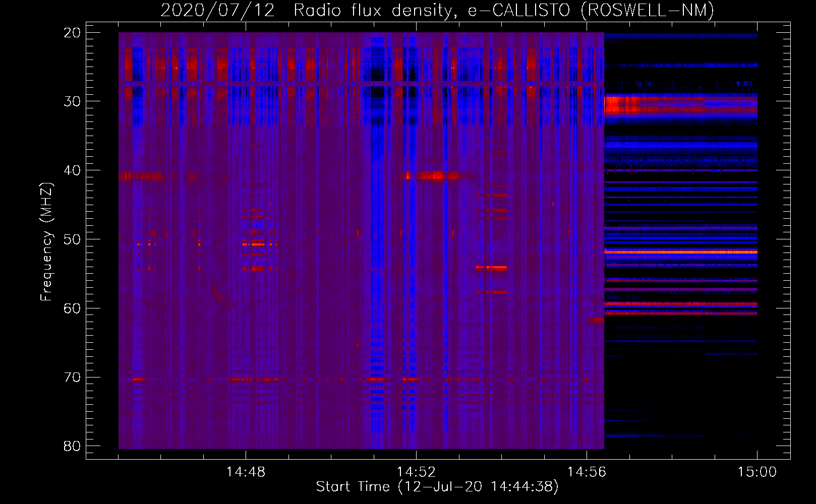Click the bright red-white burst near 30 MHz after 14:56
816x504 pixels.
tap(622, 106)
